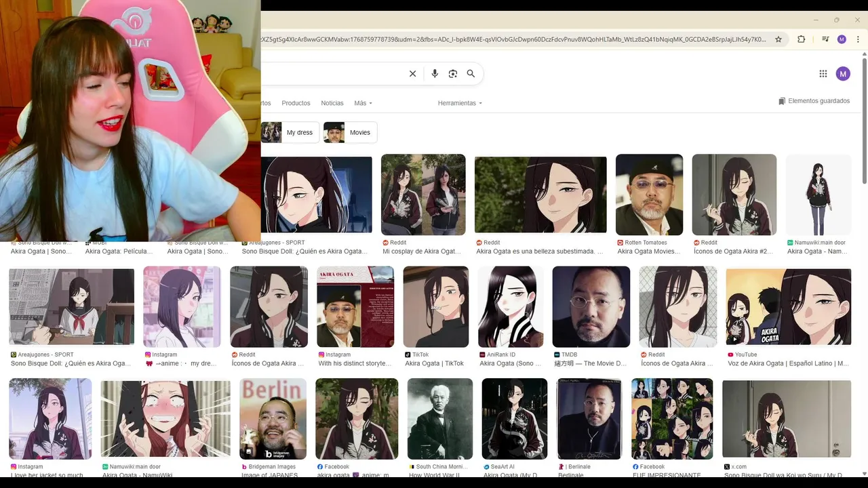Open the Google account avatar M
868x488 pixels.
point(843,74)
